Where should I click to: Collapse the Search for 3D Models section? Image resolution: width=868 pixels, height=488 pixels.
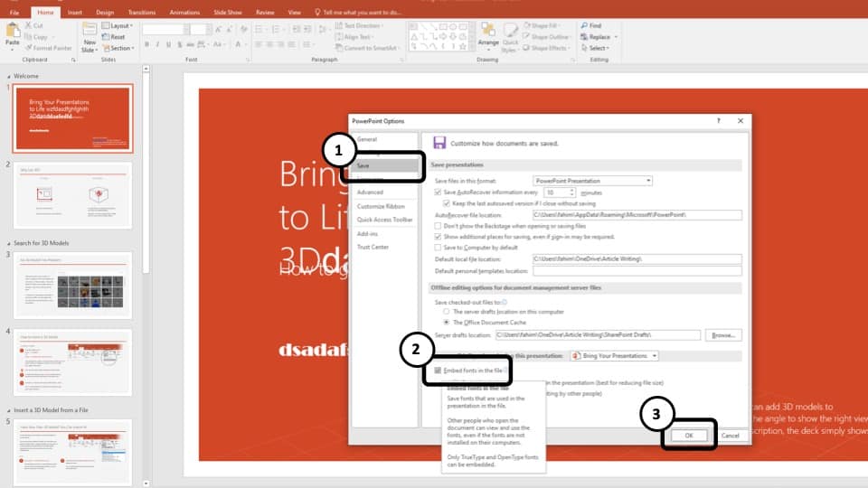tap(8, 243)
